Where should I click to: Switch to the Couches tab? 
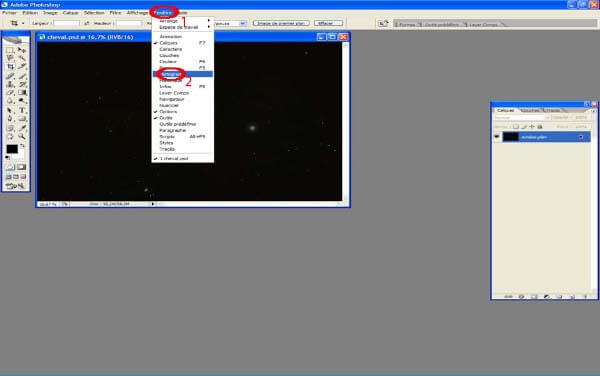[x=530, y=111]
